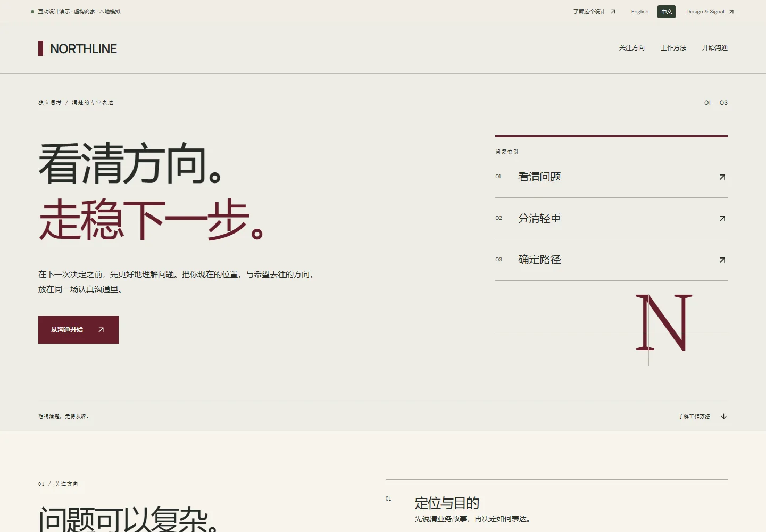Click the down arrow beside 了解工作方法
This screenshot has height=532, width=766.
click(723, 417)
